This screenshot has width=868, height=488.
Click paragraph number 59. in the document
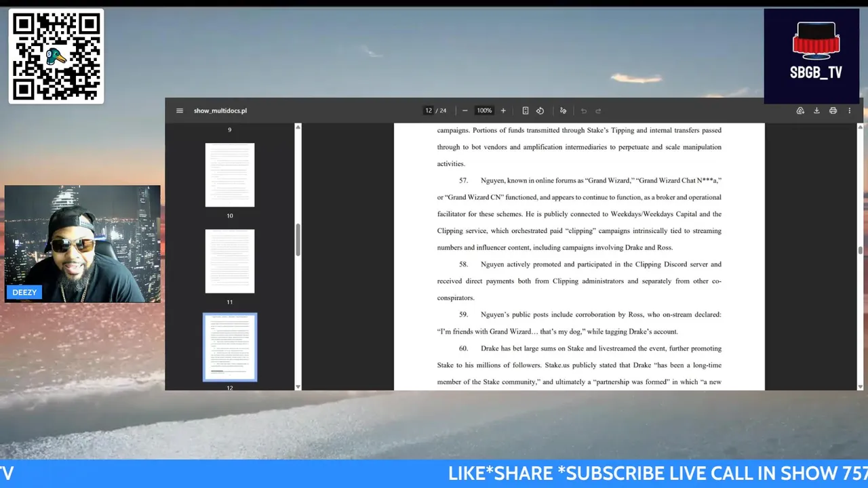pyautogui.click(x=464, y=314)
